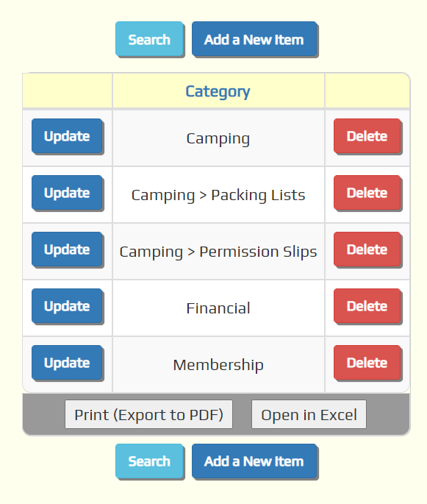Update the Membership category
This screenshot has width=427, height=504.
tap(67, 362)
